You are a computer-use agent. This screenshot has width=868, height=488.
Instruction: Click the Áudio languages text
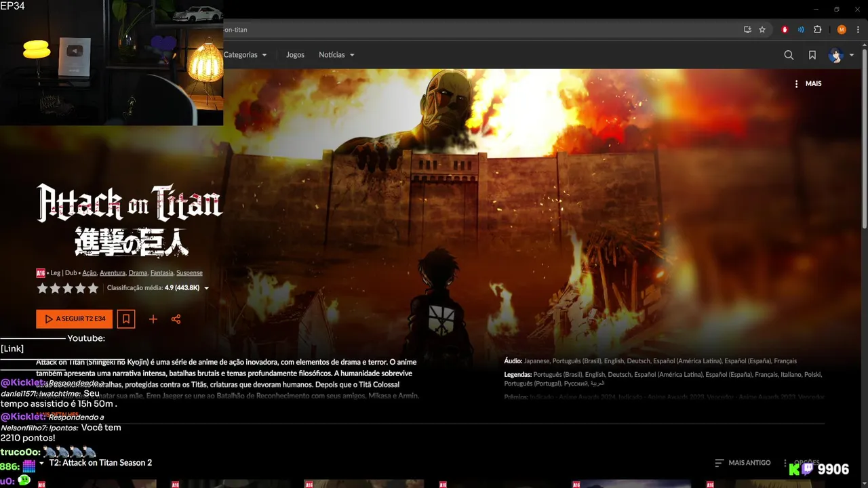click(650, 361)
